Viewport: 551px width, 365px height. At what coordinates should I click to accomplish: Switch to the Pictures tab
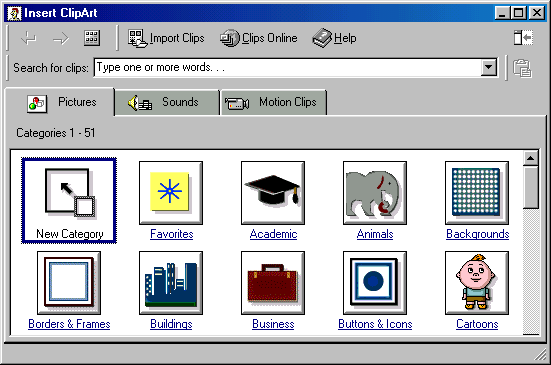point(60,102)
